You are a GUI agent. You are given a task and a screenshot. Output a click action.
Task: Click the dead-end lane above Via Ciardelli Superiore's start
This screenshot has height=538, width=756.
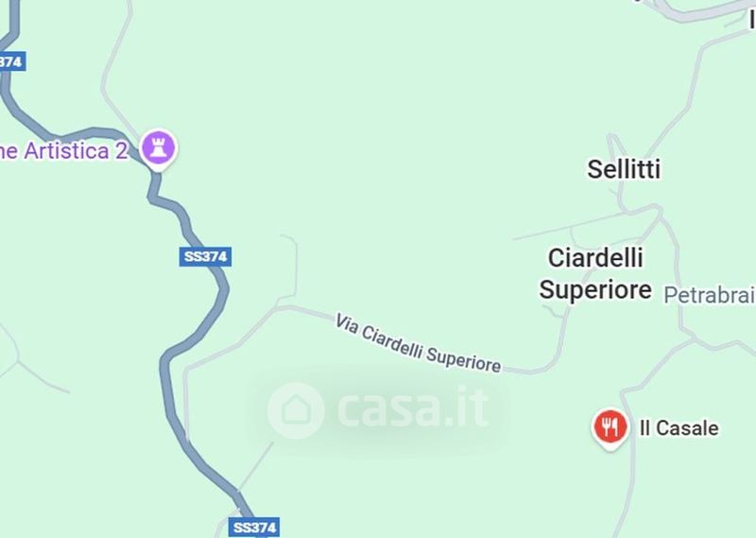[x=292, y=267]
